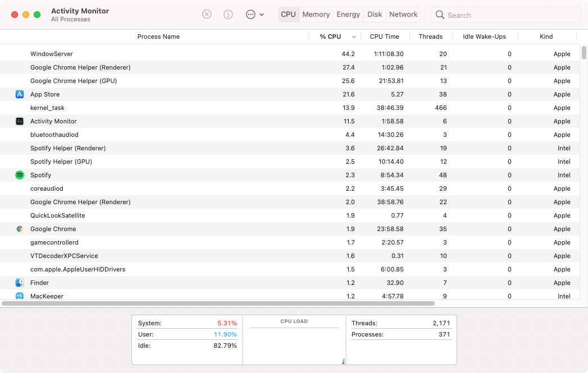Click the Spotify app icon

point(20,175)
